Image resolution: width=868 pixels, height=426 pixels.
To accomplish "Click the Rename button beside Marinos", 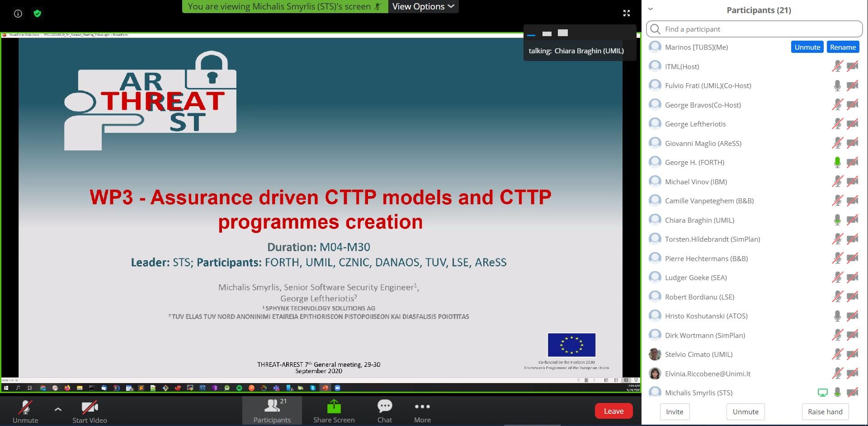I will click(843, 47).
